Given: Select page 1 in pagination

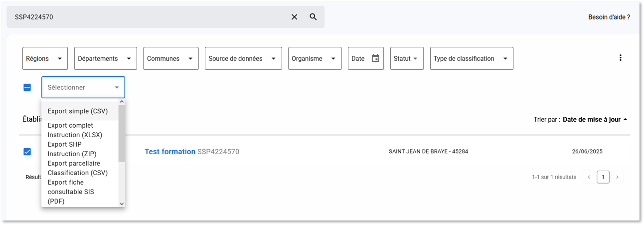Looking at the screenshot, I should tap(603, 177).
